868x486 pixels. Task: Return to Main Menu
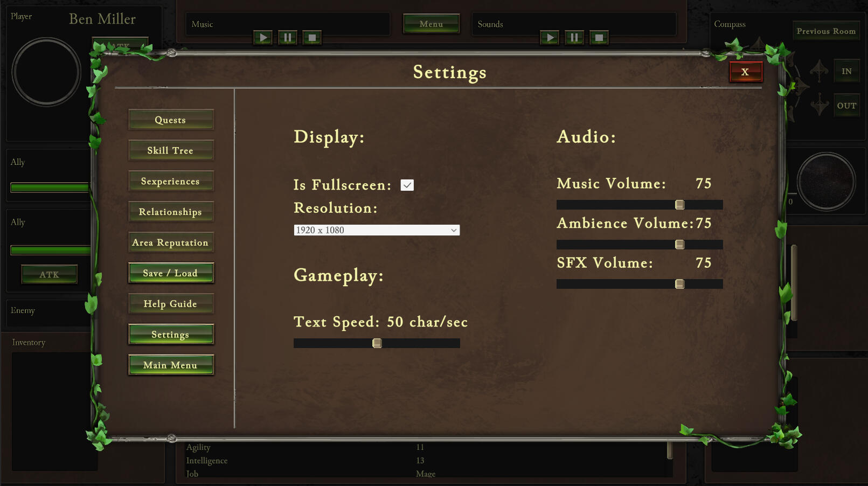pos(171,365)
